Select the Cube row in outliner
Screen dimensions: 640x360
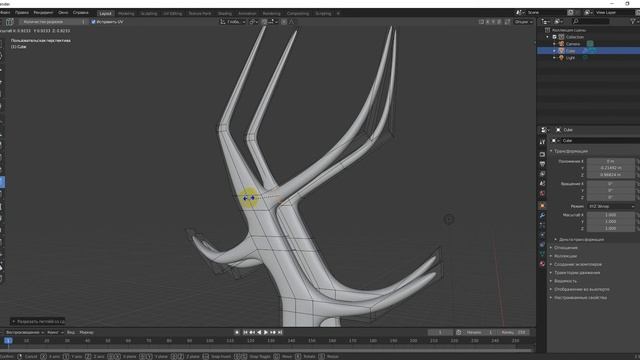(x=588, y=51)
